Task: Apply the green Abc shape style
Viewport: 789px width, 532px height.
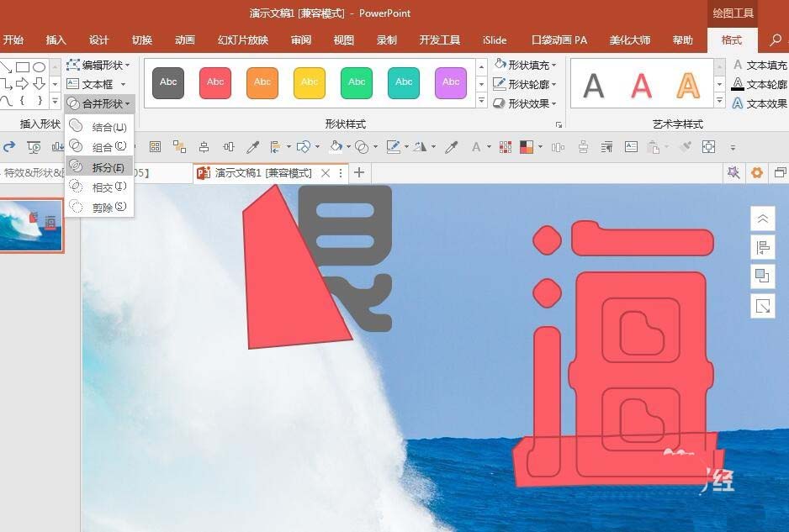Action: [x=357, y=82]
